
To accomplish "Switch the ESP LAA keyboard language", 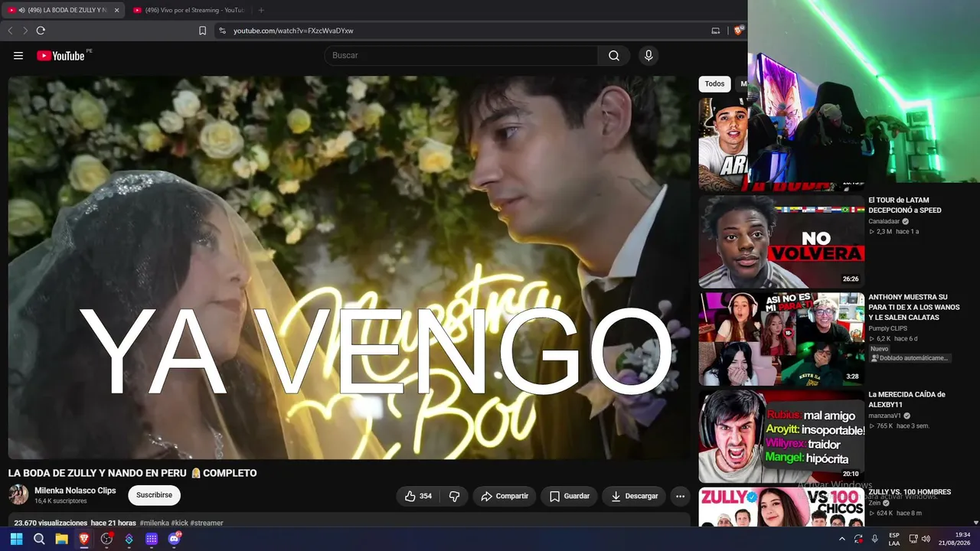I will pyautogui.click(x=894, y=539).
